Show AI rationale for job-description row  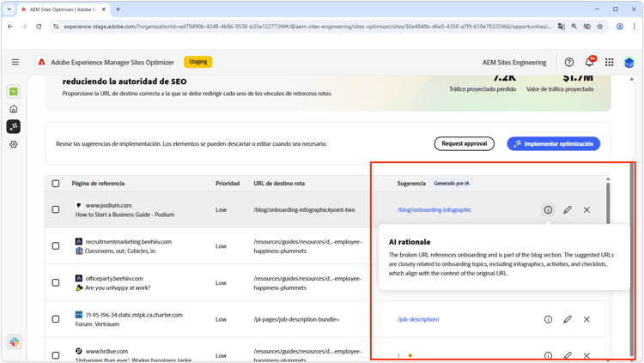tap(548, 319)
